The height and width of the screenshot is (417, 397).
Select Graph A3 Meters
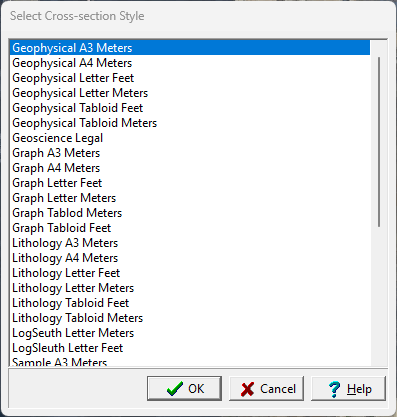[x=190, y=153]
